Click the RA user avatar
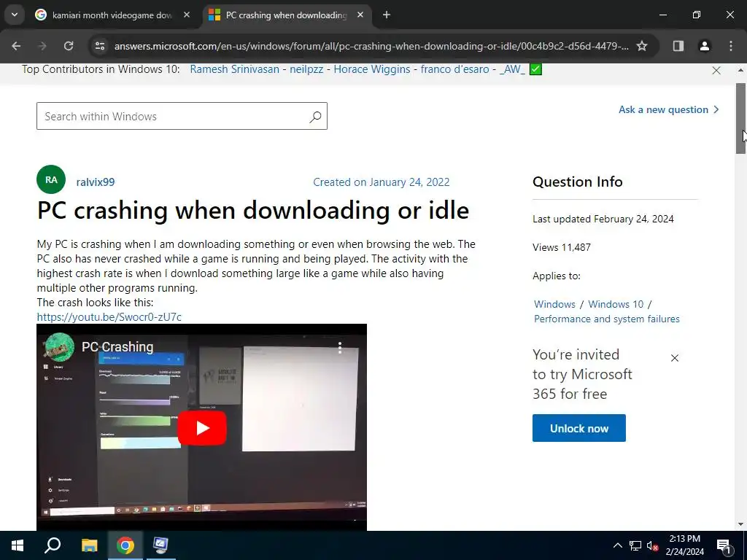 tap(51, 179)
